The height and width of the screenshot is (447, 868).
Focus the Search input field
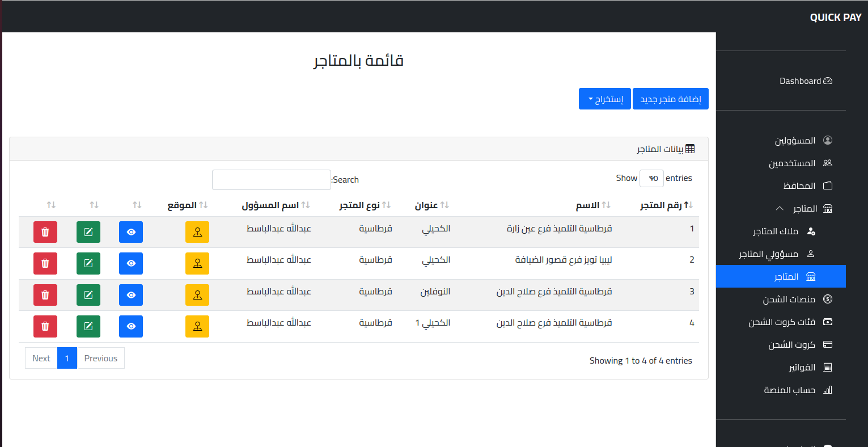[x=271, y=180]
